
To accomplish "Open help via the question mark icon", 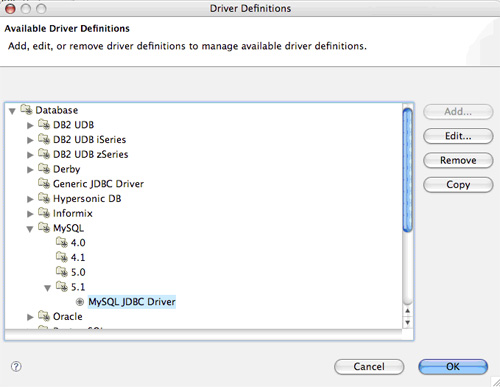I will (16, 366).
